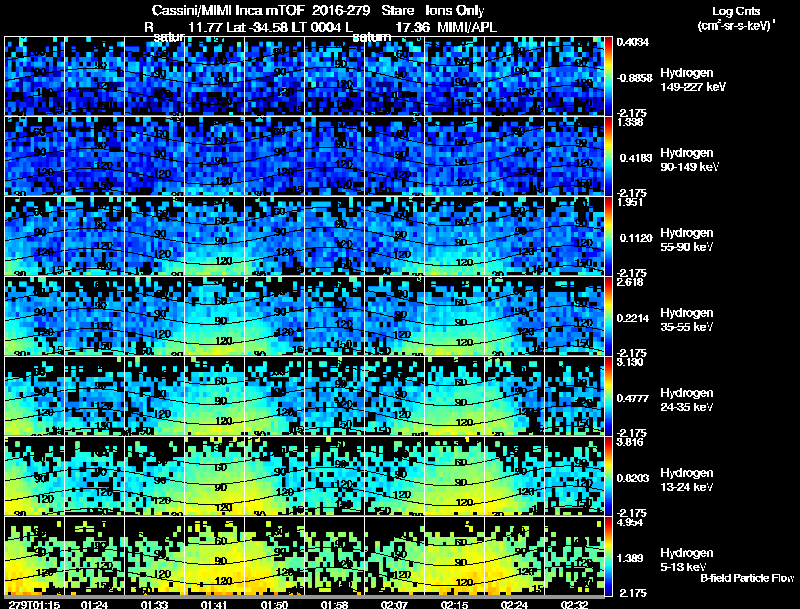Click the 'Hydrogen 35-55 keV' row label
The width and height of the screenshot is (800, 609).
pyautogui.click(x=687, y=320)
